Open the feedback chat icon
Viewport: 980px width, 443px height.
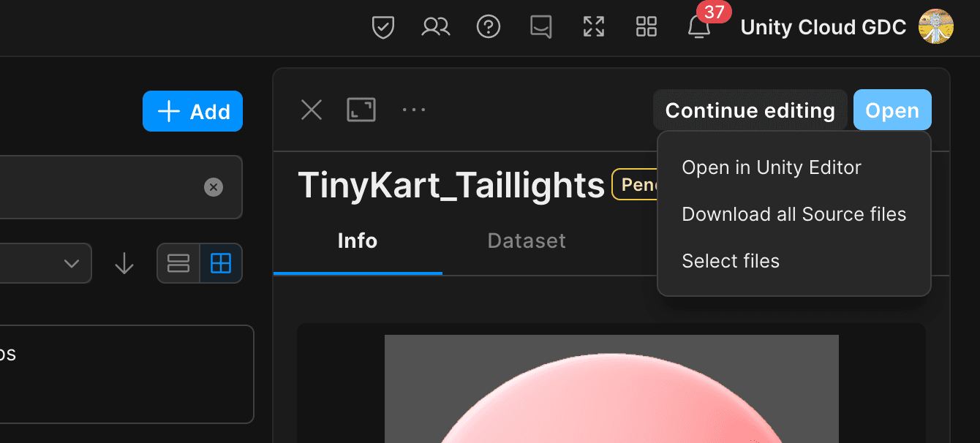[x=540, y=26]
